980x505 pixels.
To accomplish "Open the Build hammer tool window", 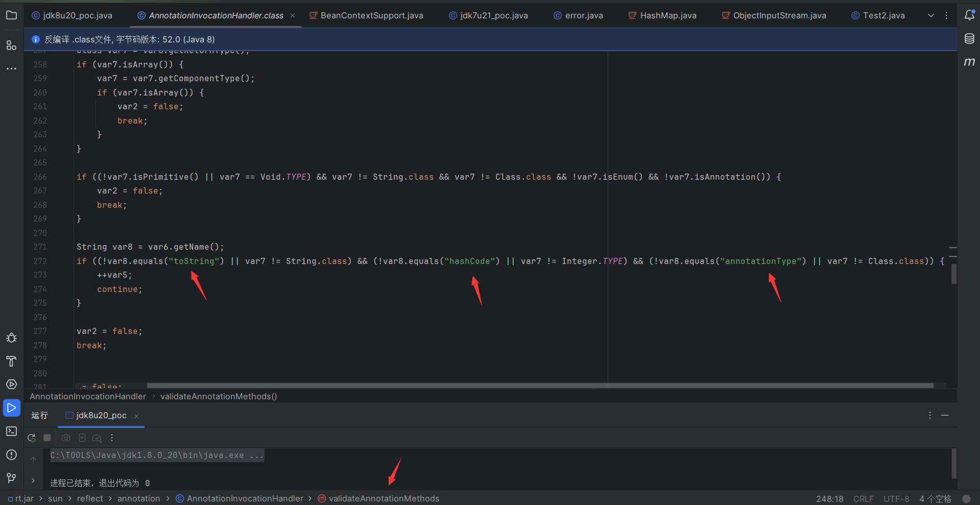I will point(11,362).
